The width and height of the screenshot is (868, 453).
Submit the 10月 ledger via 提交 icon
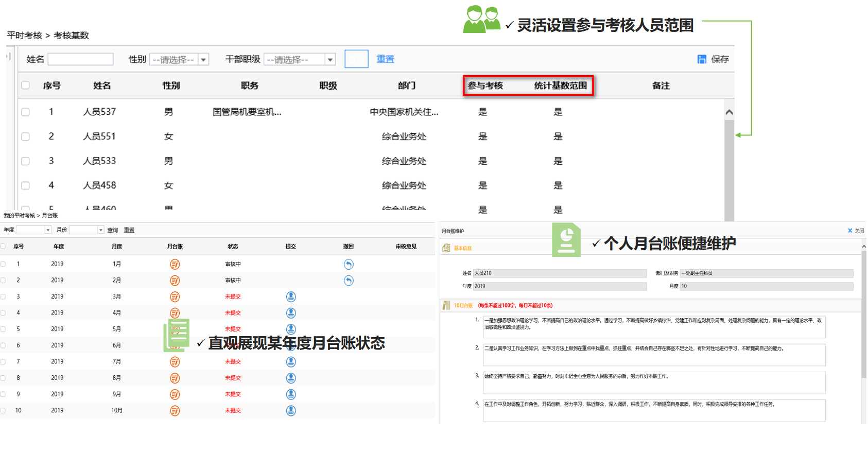[x=291, y=411]
